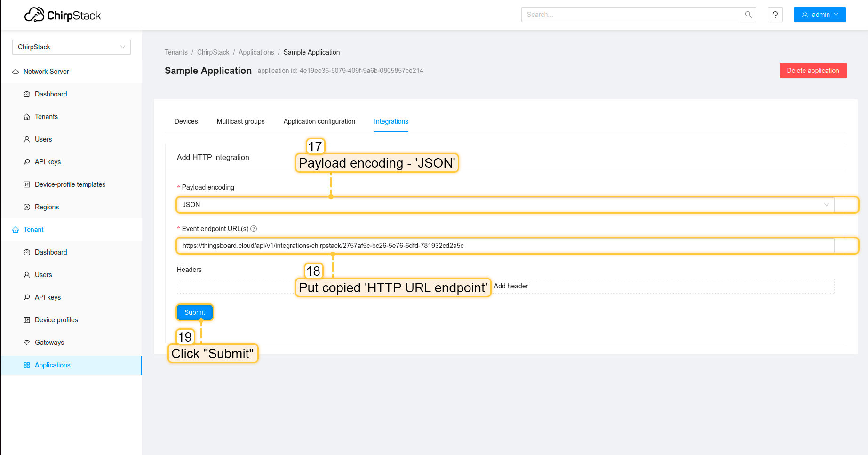
Task: Open Device profiles in sidebar
Action: (56, 320)
